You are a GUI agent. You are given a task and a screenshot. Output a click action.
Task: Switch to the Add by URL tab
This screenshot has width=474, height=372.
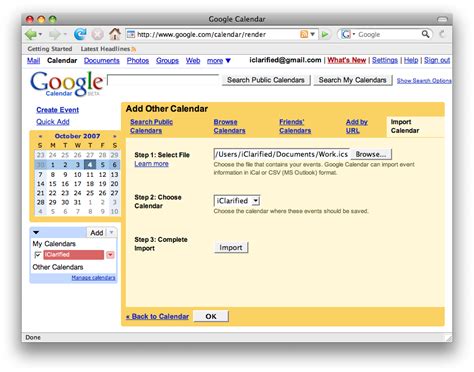click(x=356, y=126)
